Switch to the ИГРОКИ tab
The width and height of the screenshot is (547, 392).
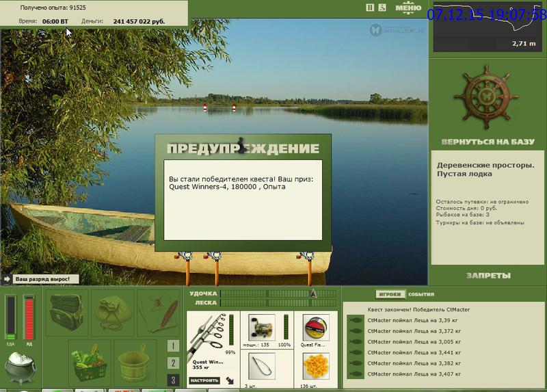(390, 294)
